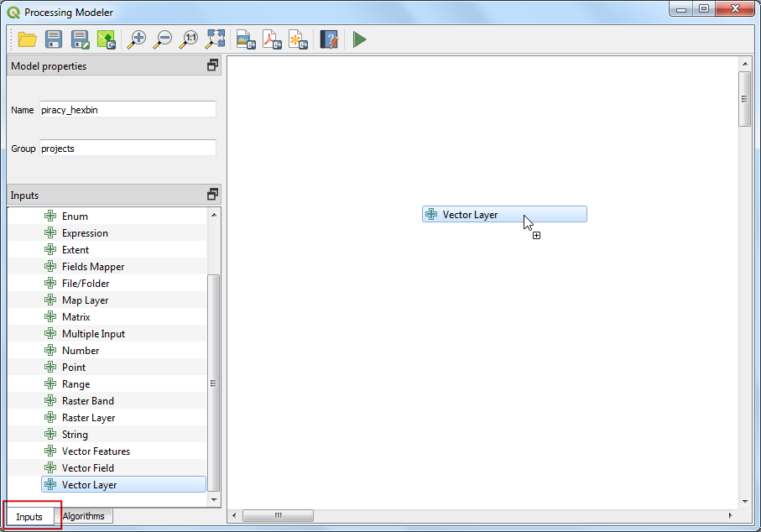Undock the Inputs panel
This screenshot has height=532, width=761.
(212, 195)
